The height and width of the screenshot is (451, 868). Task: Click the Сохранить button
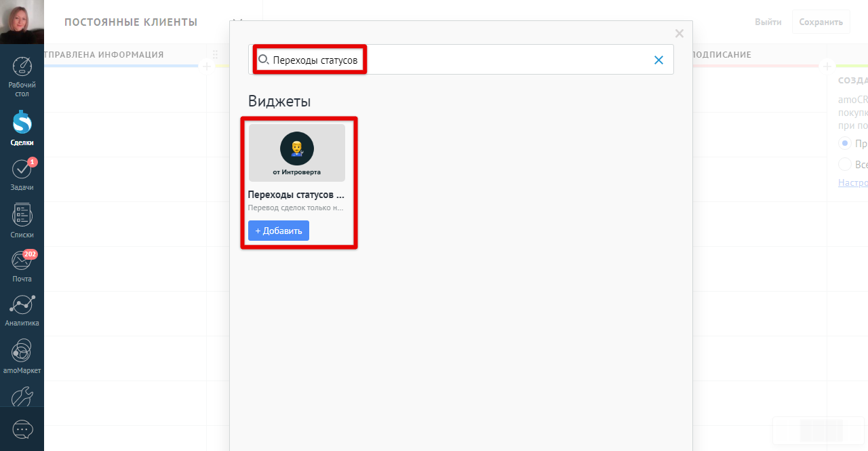[x=821, y=22]
